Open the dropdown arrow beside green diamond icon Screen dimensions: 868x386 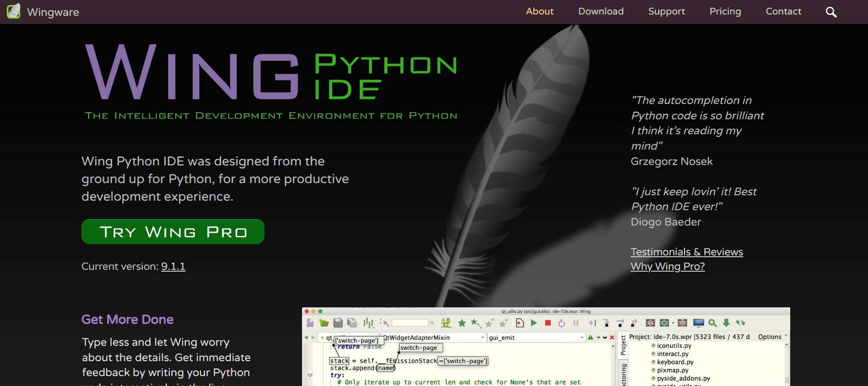[673, 323]
